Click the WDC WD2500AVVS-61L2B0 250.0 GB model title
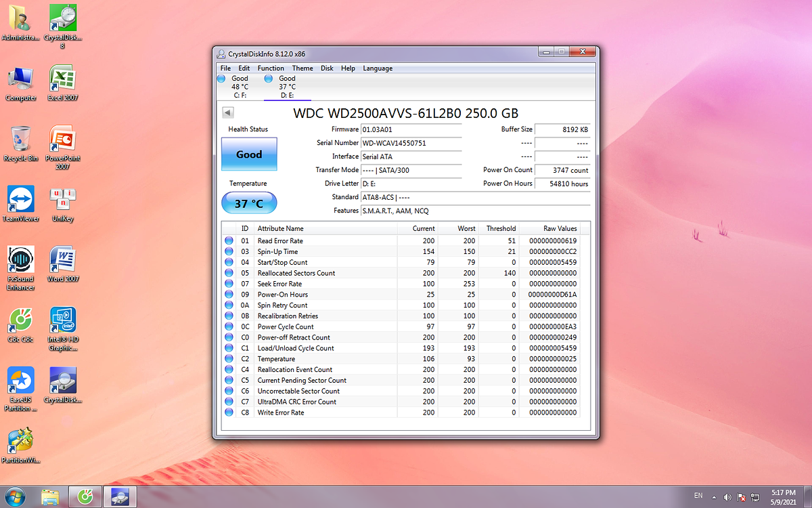 [x=406, y=113]
